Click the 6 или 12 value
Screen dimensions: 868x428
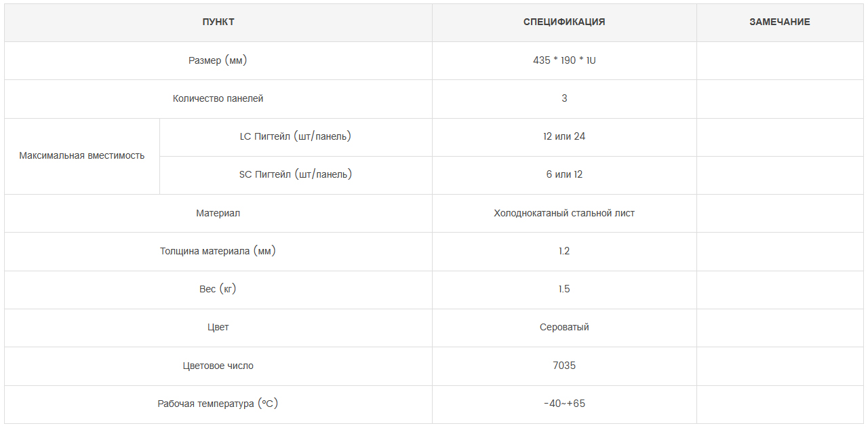pyautogui.click(x=564, y=174)
